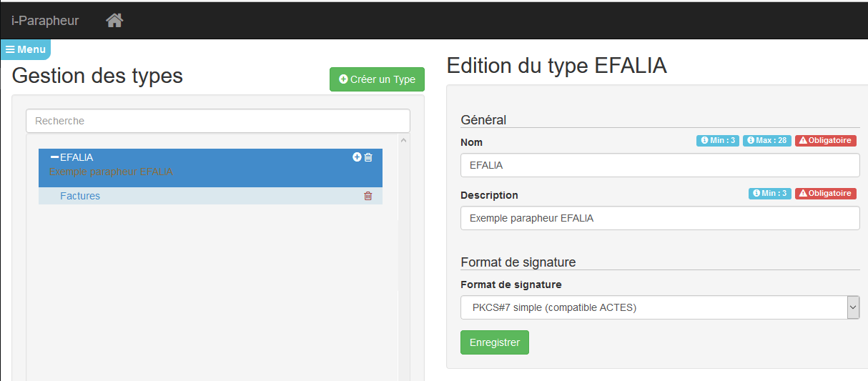868x381 pixels.
Task: Click the Description text field
Action: tap(659, 218)
